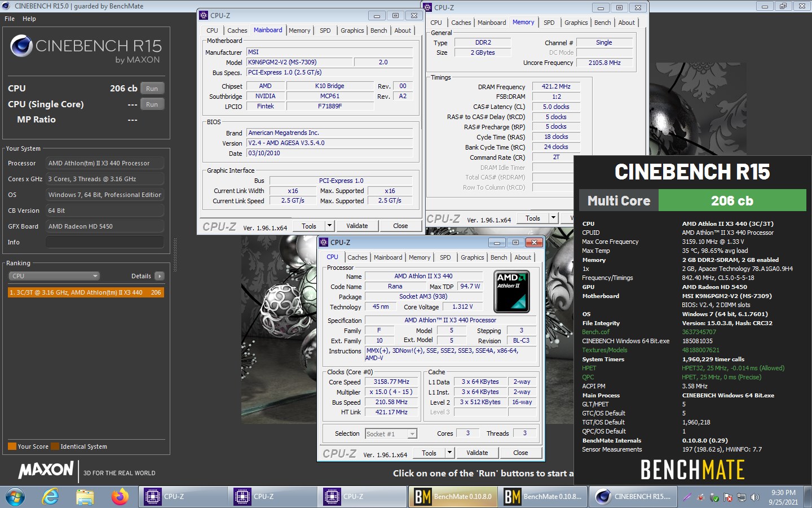Open the Action Center flag tray icon
Image resolution: width=812 pixels, height=508 pixels.
click(x=728, y=497)
